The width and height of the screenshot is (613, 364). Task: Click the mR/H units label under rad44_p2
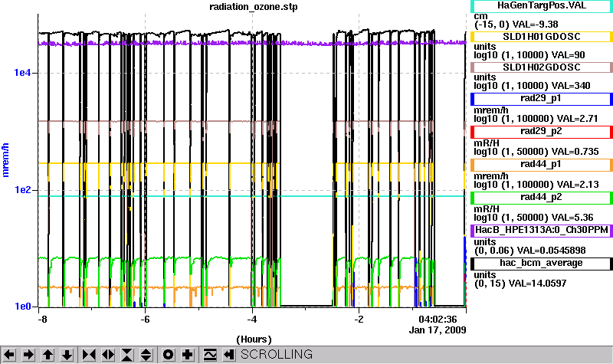[487, 208]
